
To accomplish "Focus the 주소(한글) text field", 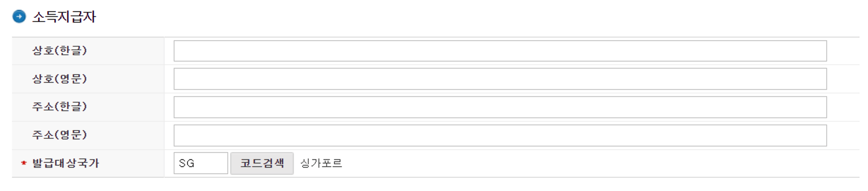I will point(500,107).
